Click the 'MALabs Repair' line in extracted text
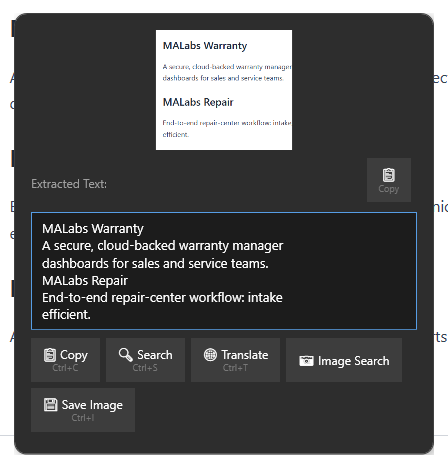Image resolution: width=448 pixels, height=463 pixels. point(85,281)
